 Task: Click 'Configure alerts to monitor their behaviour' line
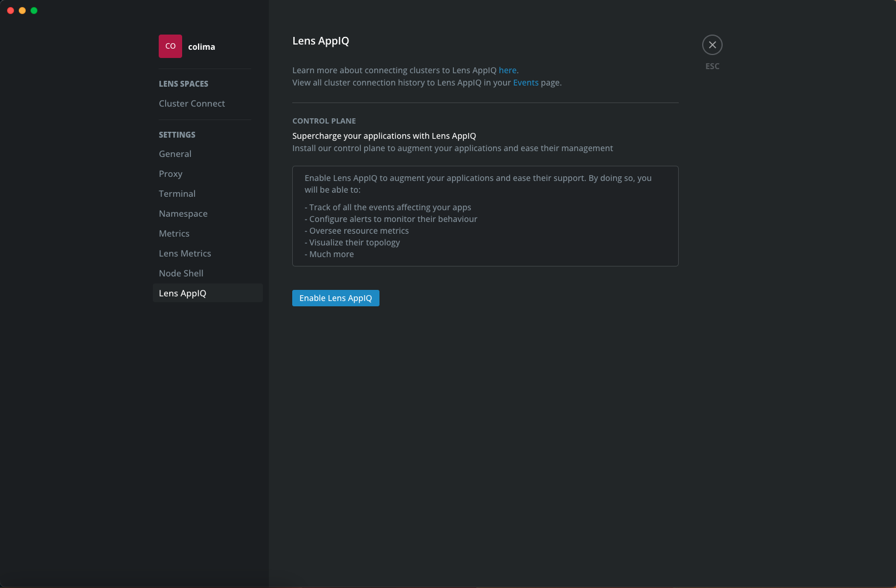391,219
